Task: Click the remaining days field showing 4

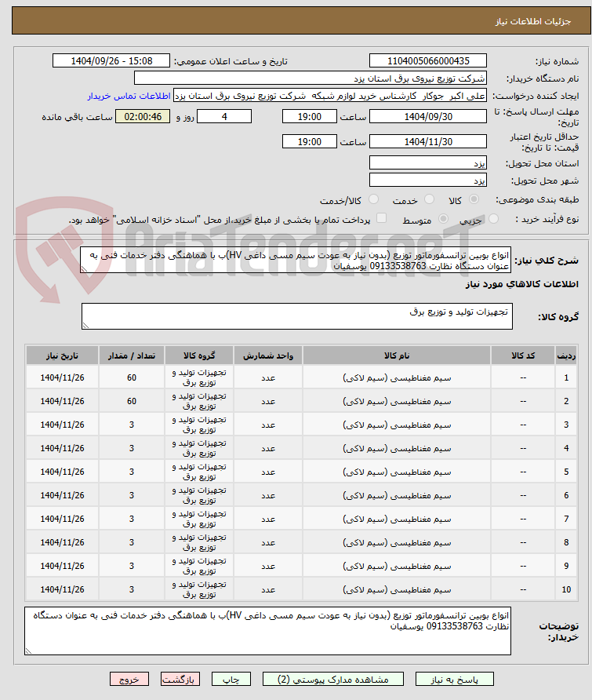Action: [224, 116]
